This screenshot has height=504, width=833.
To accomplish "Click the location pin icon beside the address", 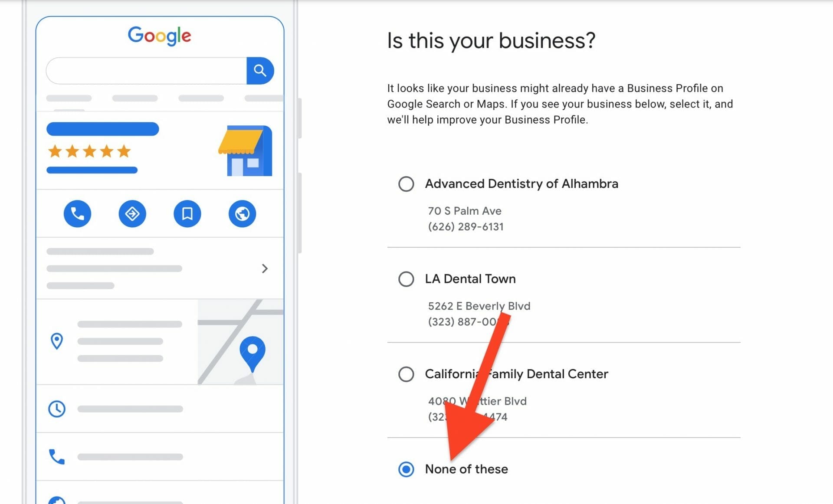I will point(57,342).
